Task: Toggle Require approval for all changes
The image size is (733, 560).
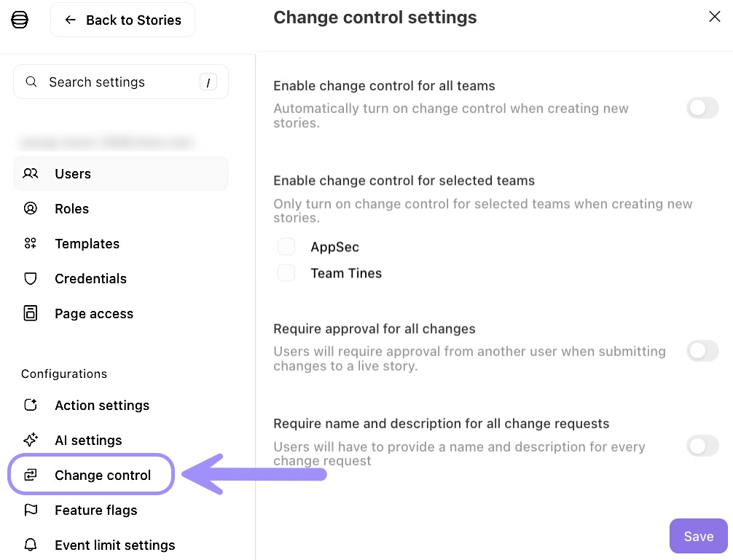Action: [x=702, y=352]
